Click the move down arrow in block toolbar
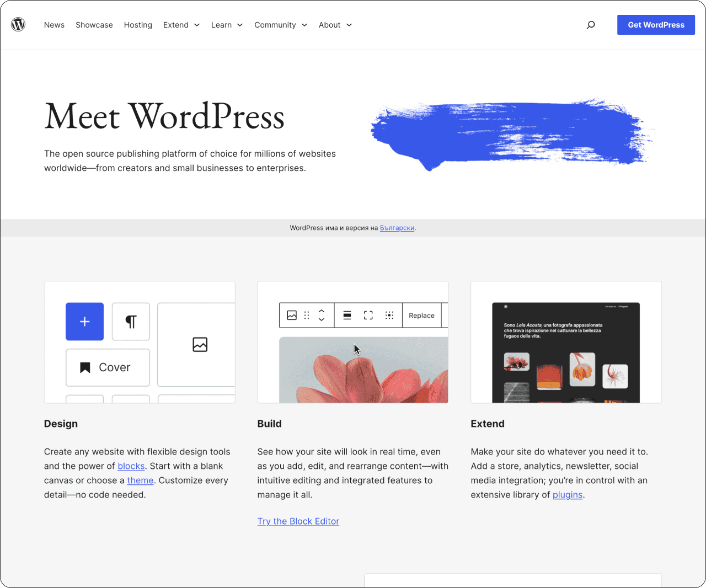The width and height of the screenshot is (706, 588). (x=322, y=320)
